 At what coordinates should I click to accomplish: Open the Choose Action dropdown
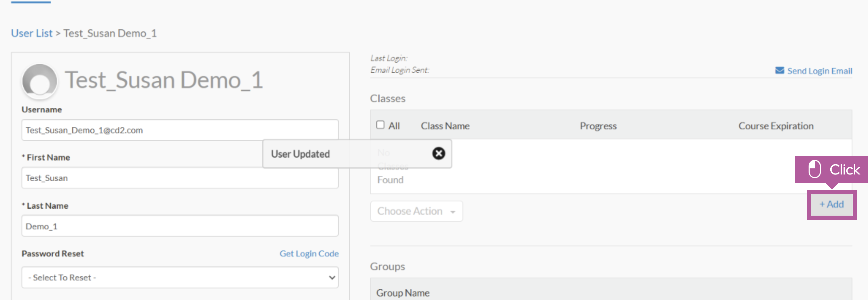416,211
